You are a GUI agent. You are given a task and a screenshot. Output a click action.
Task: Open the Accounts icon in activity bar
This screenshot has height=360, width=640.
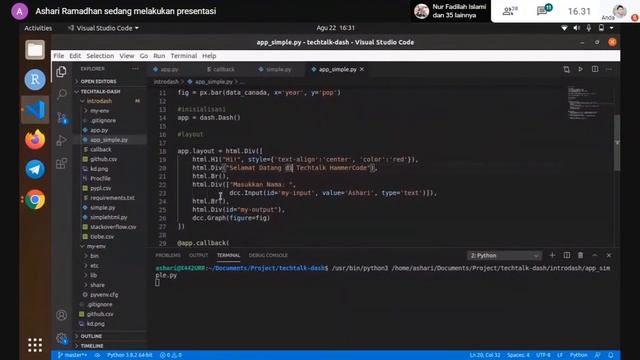(62, 315)
